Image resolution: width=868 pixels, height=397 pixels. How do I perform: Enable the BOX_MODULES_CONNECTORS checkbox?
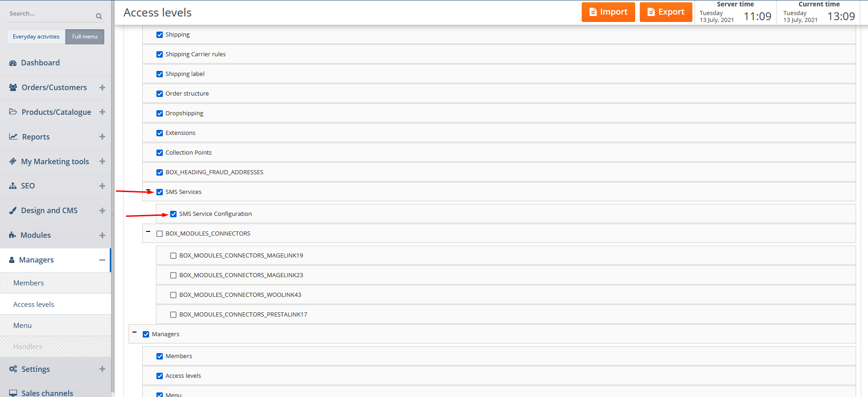[x=160, y=234]
